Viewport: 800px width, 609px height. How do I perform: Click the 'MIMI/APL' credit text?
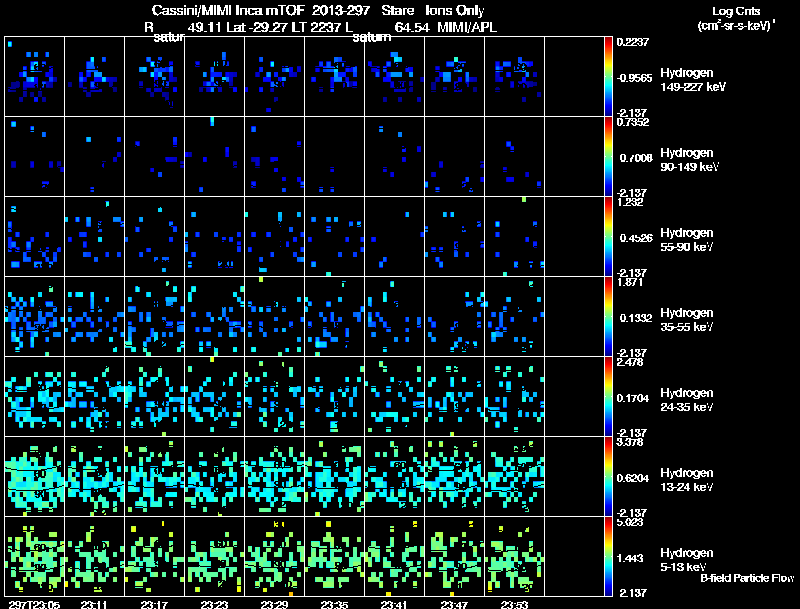coord(467,27)
